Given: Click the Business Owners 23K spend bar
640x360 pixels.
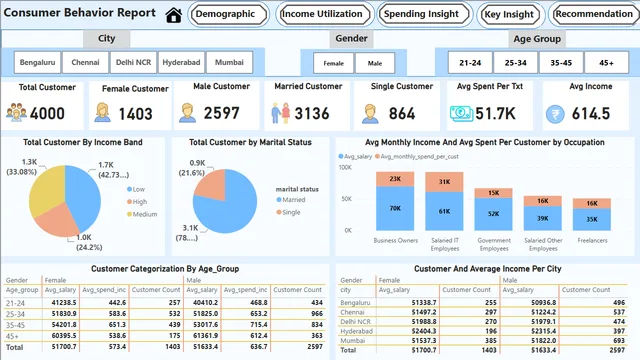Looking at the screenshot, I should 395,179.
